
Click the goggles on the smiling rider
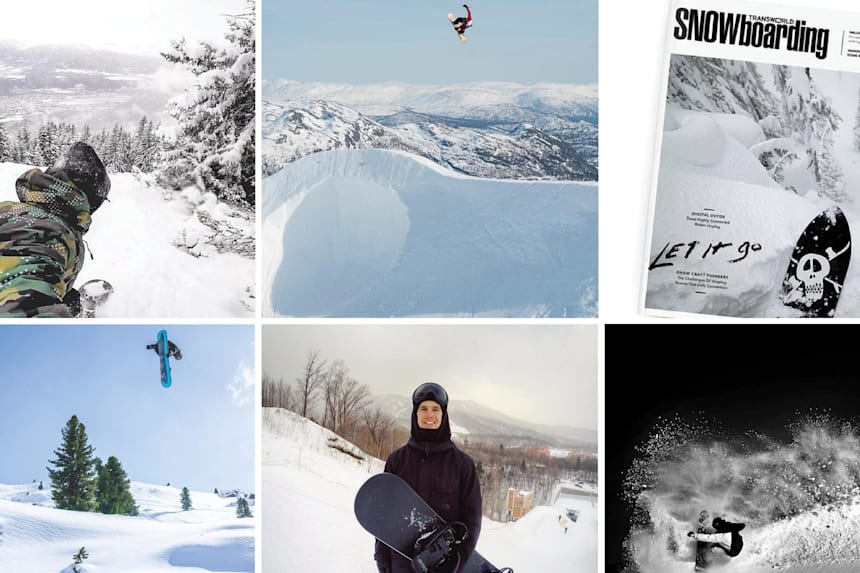click(x=430, y=394)
